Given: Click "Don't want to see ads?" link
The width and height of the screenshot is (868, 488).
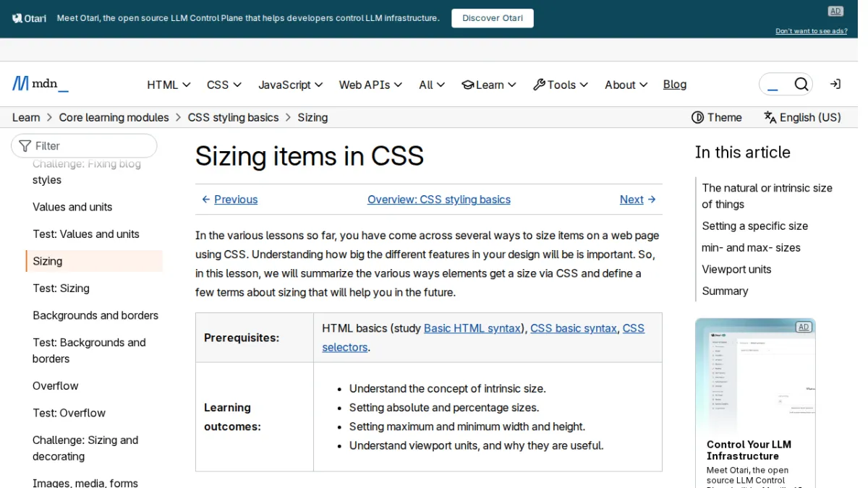Looking at the screenshot, I should click(x=812, y=31).
